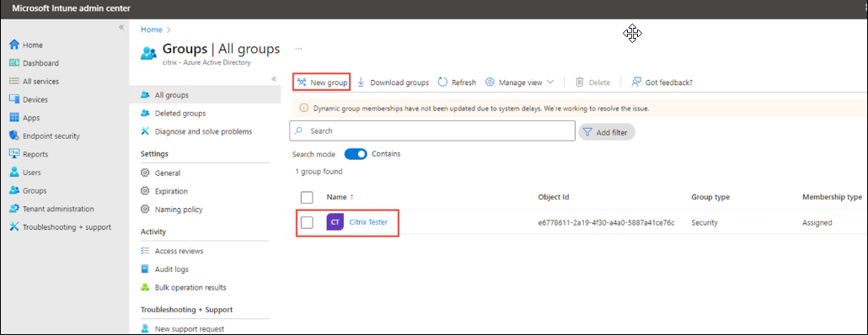
Task: Expand the Manage view dropdown chevron
Action: click(x=550, y=82)
